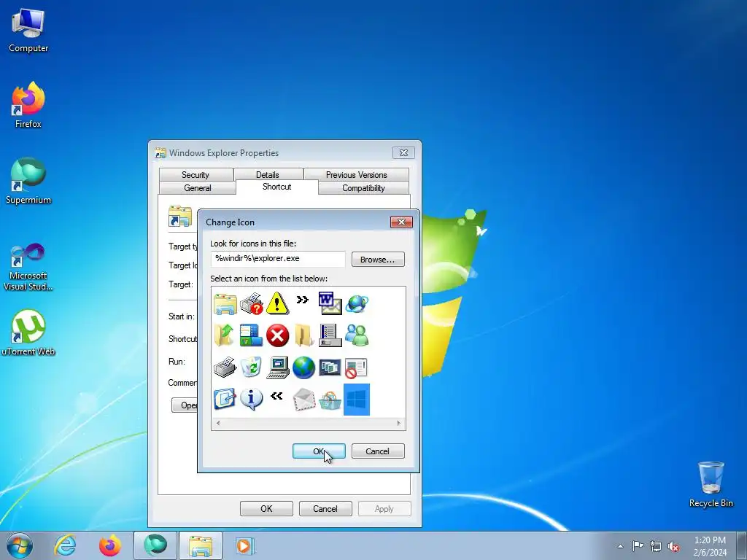The image size is (747, 560).
Task: Open the Computer desktop icon
Action: [28, 31]
